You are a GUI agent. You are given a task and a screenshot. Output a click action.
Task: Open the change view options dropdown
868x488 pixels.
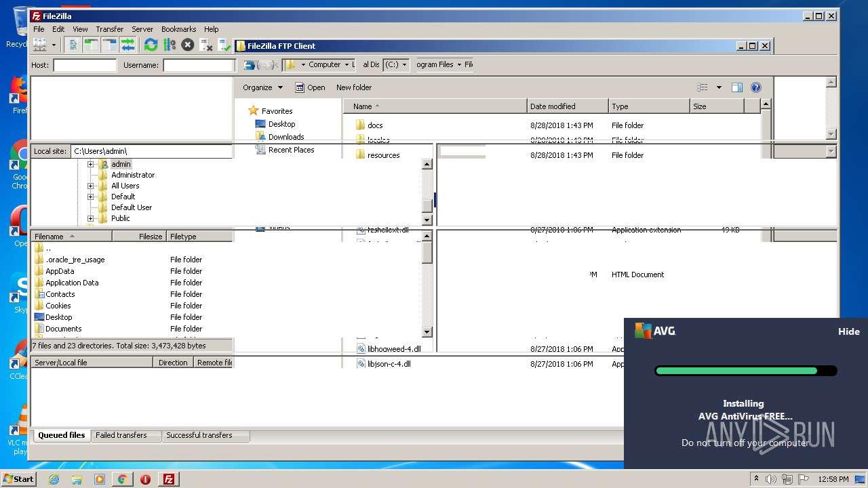click(719, 87)
